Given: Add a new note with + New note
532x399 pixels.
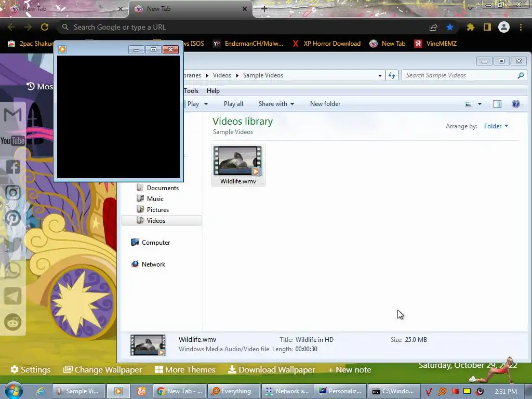Looking at the screenshot, I should click(x=350, y=370).
